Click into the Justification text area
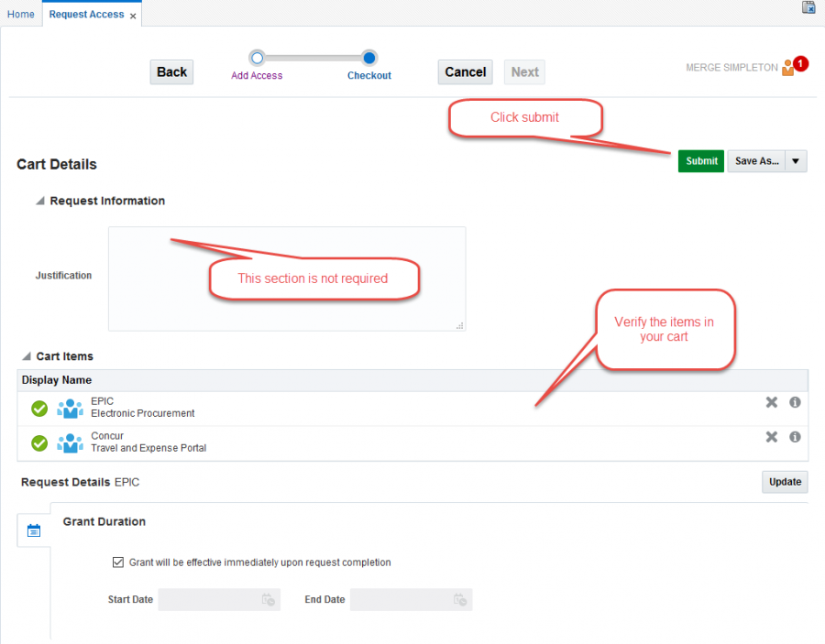 click(286, 278)
